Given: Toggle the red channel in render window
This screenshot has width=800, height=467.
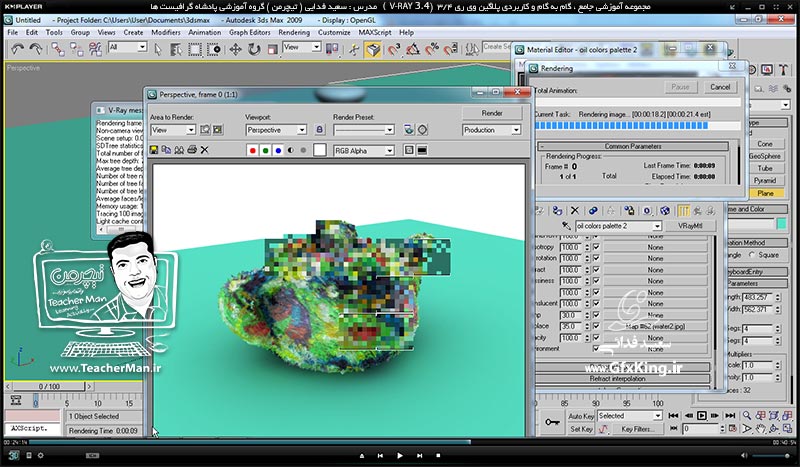Looking at the screenshot, I should pos(252,151).
